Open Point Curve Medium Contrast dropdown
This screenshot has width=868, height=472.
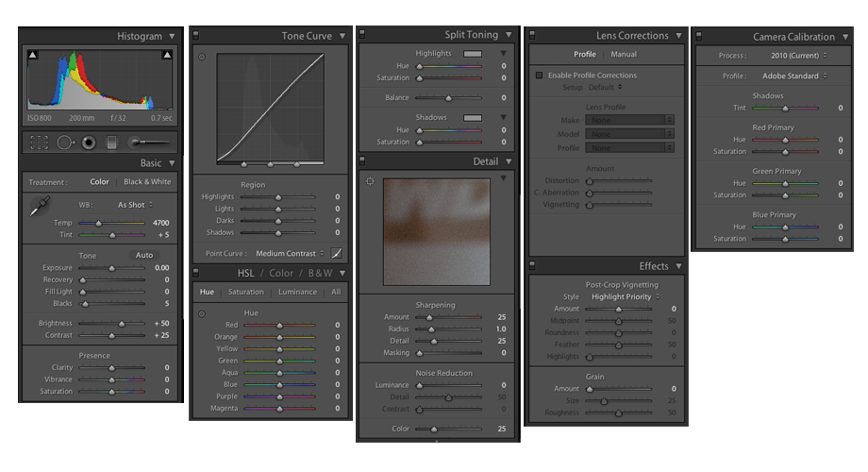tap(290, 253)
